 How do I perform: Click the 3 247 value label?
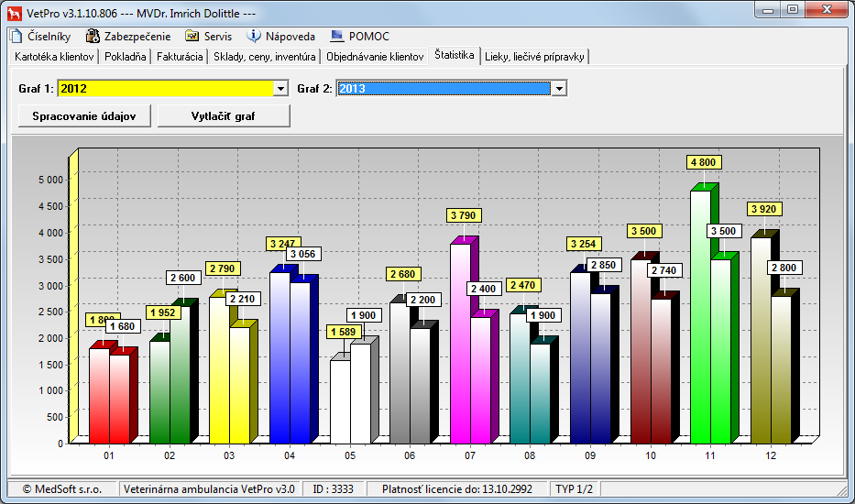(284, 244)
